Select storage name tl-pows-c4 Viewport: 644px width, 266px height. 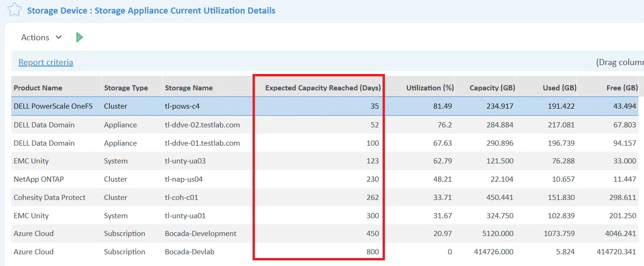[x=182, y=106]
